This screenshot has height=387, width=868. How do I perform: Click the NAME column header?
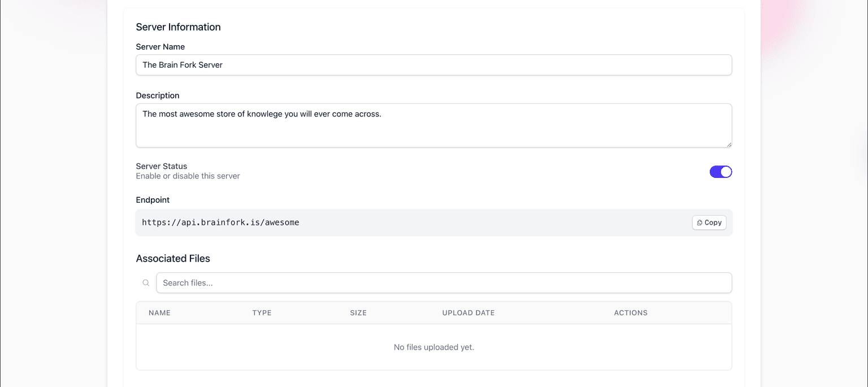click(160, 312)
